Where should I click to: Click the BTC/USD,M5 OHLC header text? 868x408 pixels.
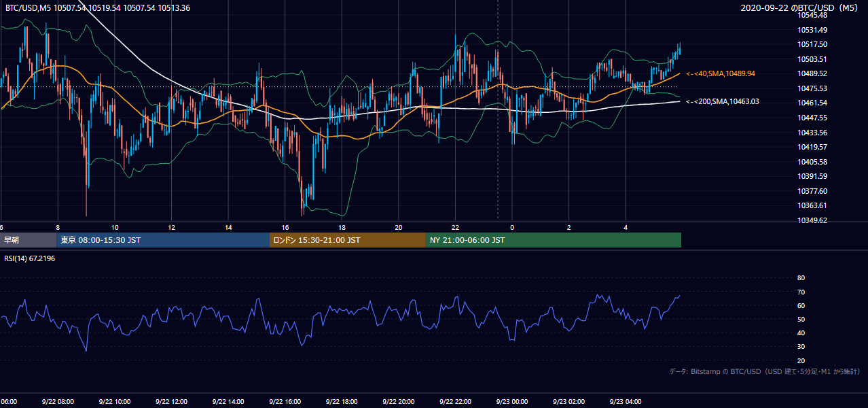pyautogui.click(x=98, y=8)
